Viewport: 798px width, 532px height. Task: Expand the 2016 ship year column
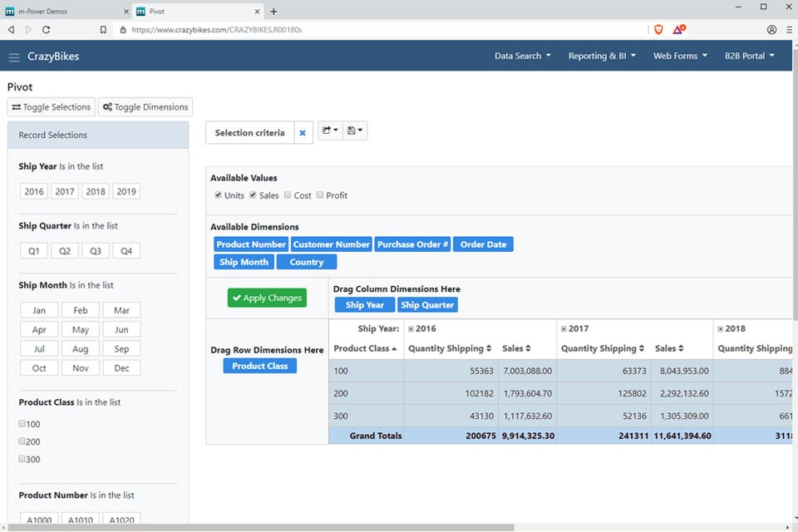pyautogui.click(x=411, y=329)
